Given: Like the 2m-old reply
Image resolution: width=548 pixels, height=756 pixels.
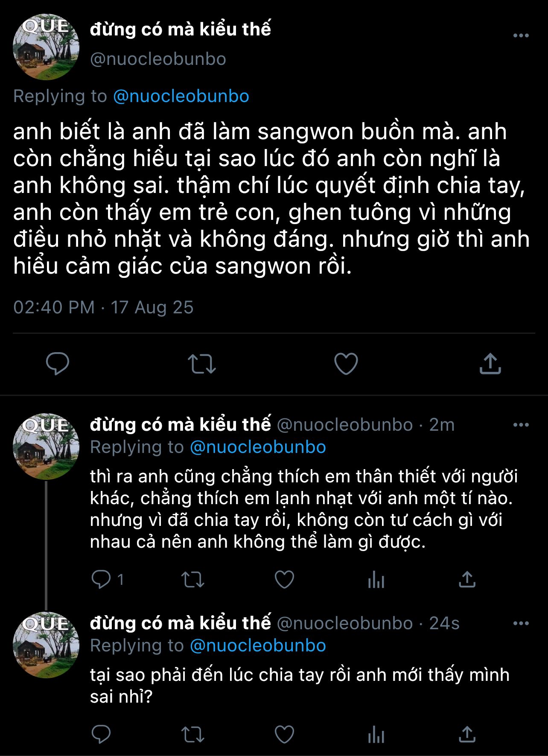Looking at the screenshot, I should pos(284,579).
